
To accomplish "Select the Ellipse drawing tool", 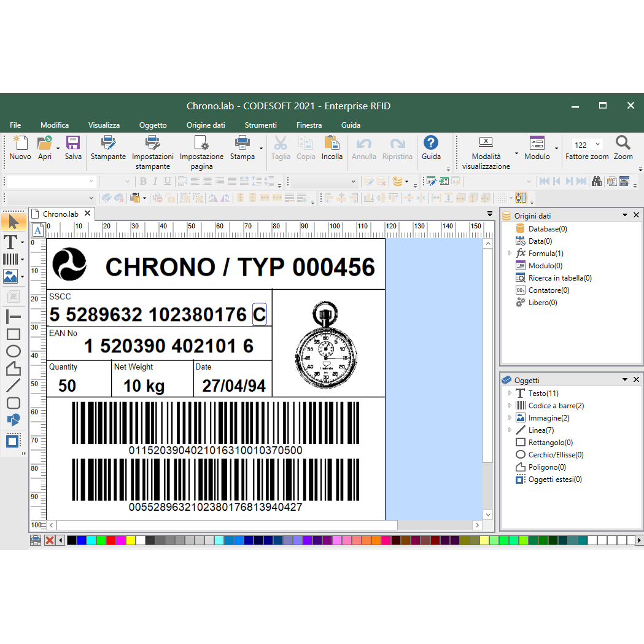I will click(13, 351).
